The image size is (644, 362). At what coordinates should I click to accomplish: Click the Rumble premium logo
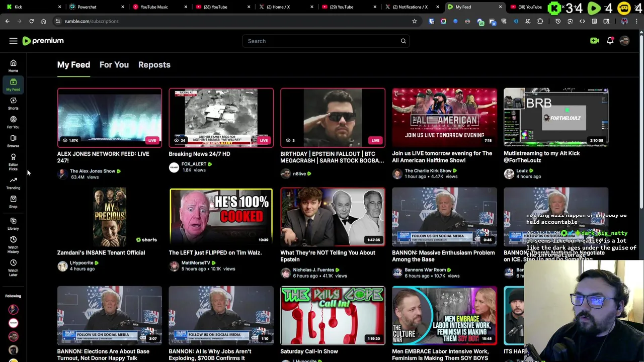point(43,41)
